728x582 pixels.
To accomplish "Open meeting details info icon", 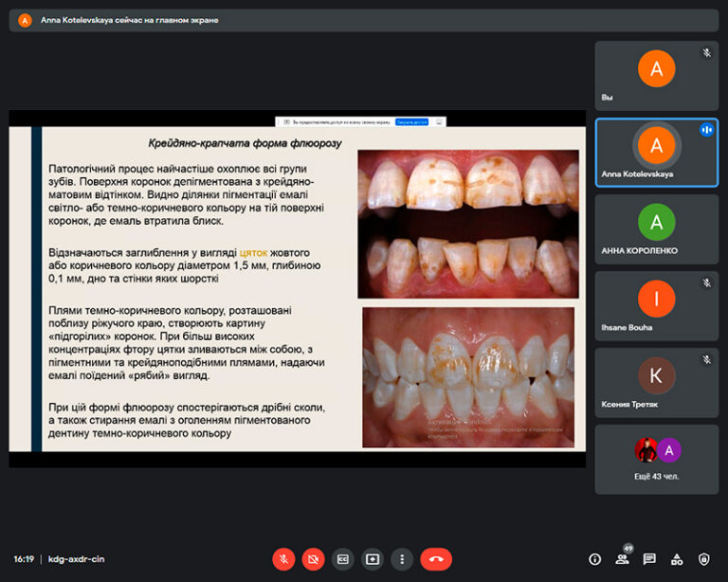I will [x=595, y=559].
